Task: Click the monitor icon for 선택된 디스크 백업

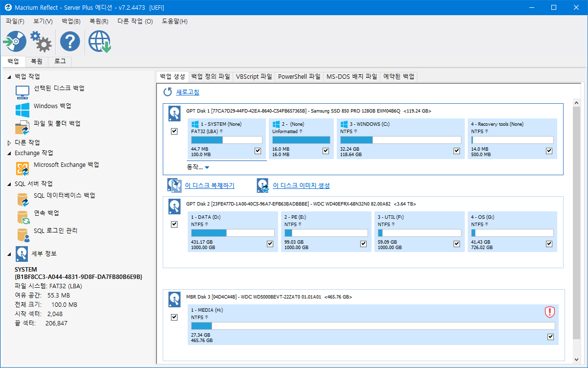Action: (22, 92)
